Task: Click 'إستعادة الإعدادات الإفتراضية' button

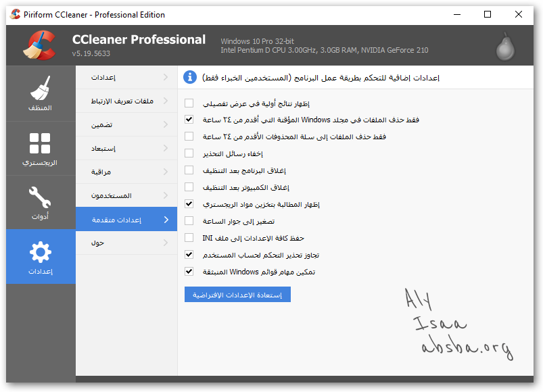Action: tap(237, 295)
